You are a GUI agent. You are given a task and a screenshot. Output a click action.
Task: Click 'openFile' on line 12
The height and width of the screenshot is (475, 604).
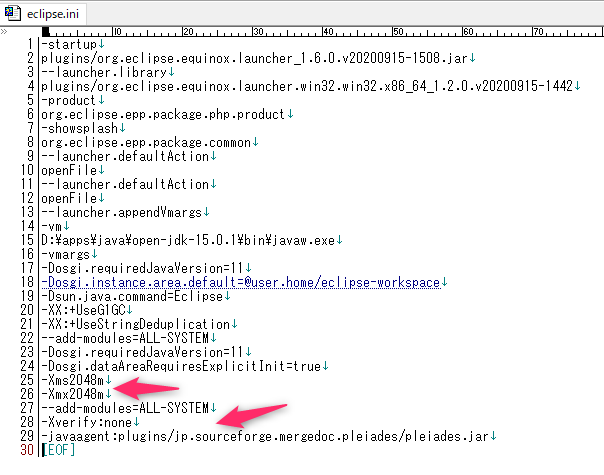(x=69, y=198)
